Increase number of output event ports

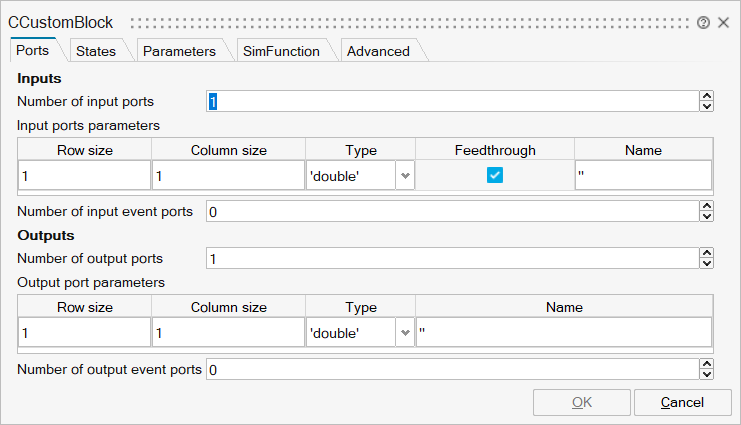pyautogui.click(x=707, y=365)
